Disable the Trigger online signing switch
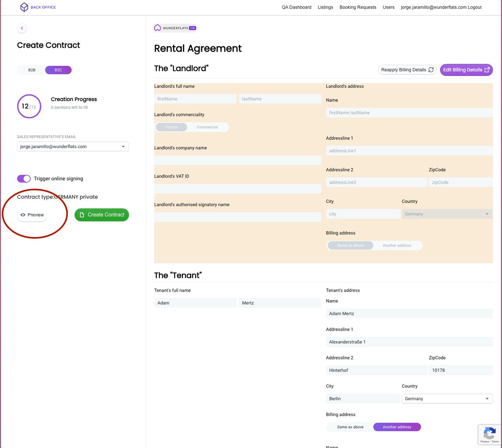The width and height of the screenshot is (502, 448). point(24,179)
